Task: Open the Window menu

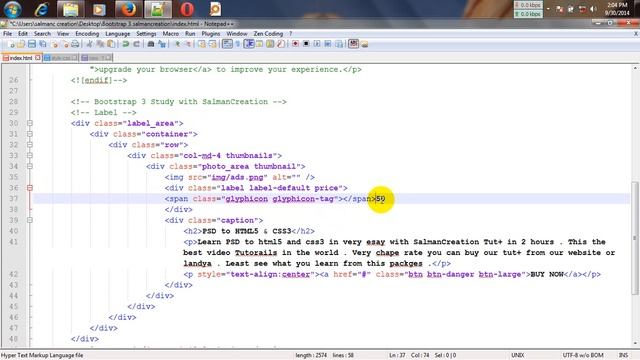Action: click(237, 33)
